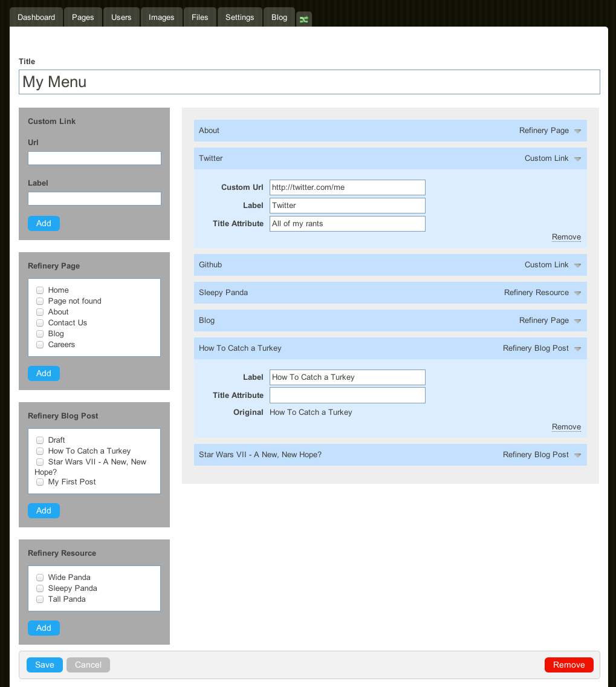Image resolution: width=616 pixels, height=687 pixels.
Task: Check the Home page checkbox
Action: point(40,290)
